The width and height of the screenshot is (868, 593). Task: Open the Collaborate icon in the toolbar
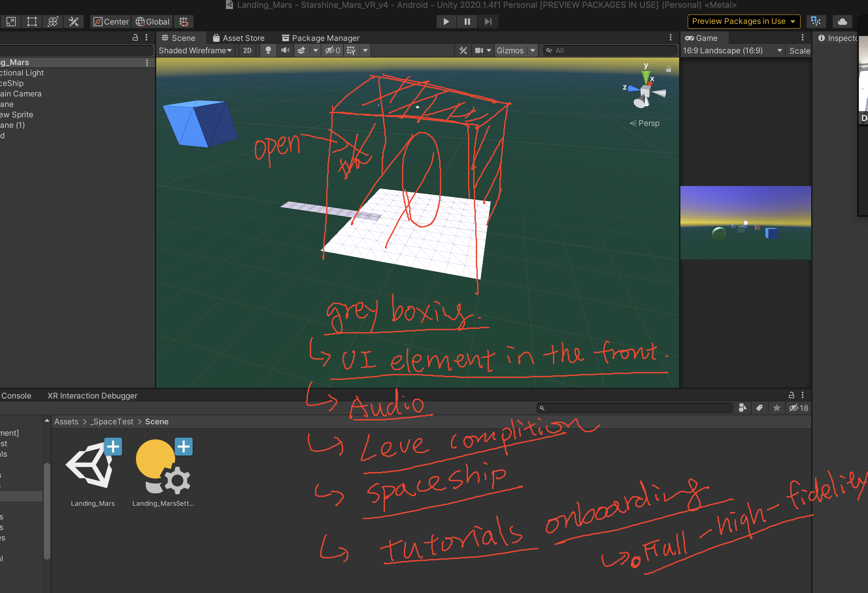coord(816,21)
